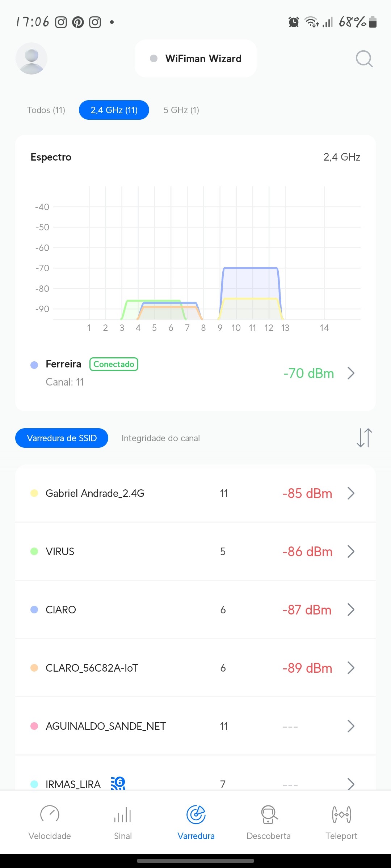
Task: Tap channel 11 on spectrum chart
Action: point(252,328)
